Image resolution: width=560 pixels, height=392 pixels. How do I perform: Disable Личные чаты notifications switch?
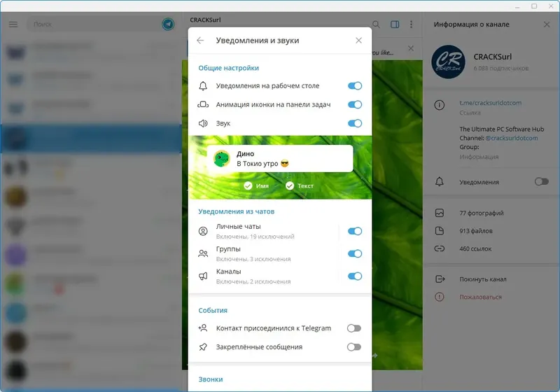tap(355, 231)
